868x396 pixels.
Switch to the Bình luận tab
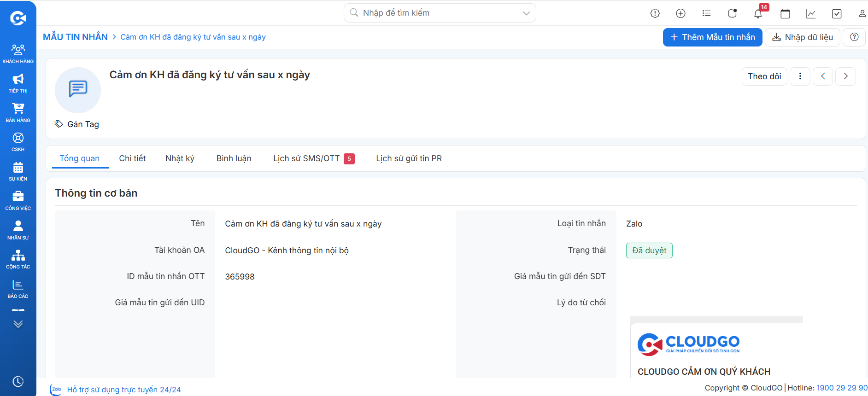point(234,158)
